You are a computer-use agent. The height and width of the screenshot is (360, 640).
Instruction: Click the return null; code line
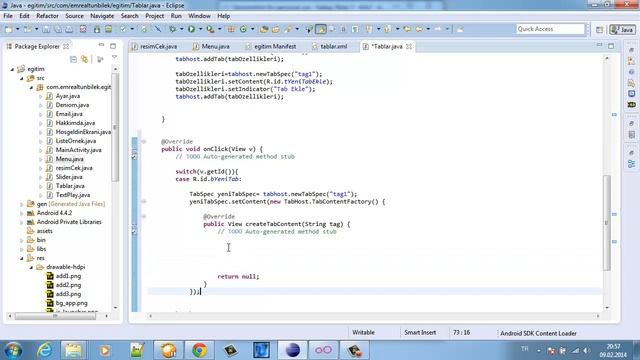(238, 277)
